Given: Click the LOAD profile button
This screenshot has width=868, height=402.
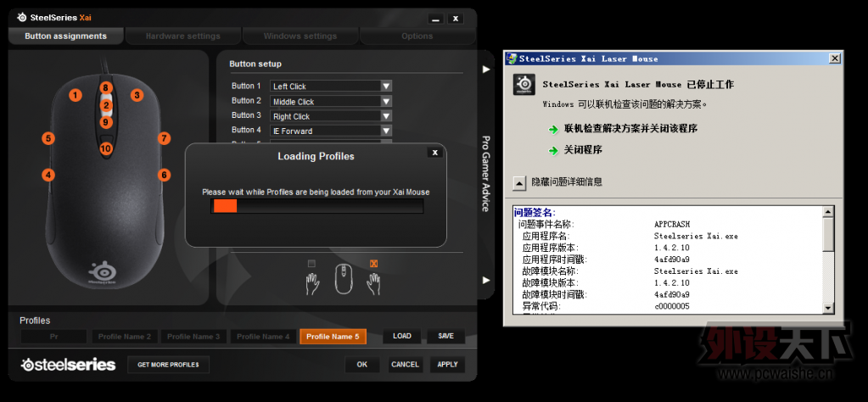Looking at the screenshot, I should pyautogui.click(x=402, y=336).
